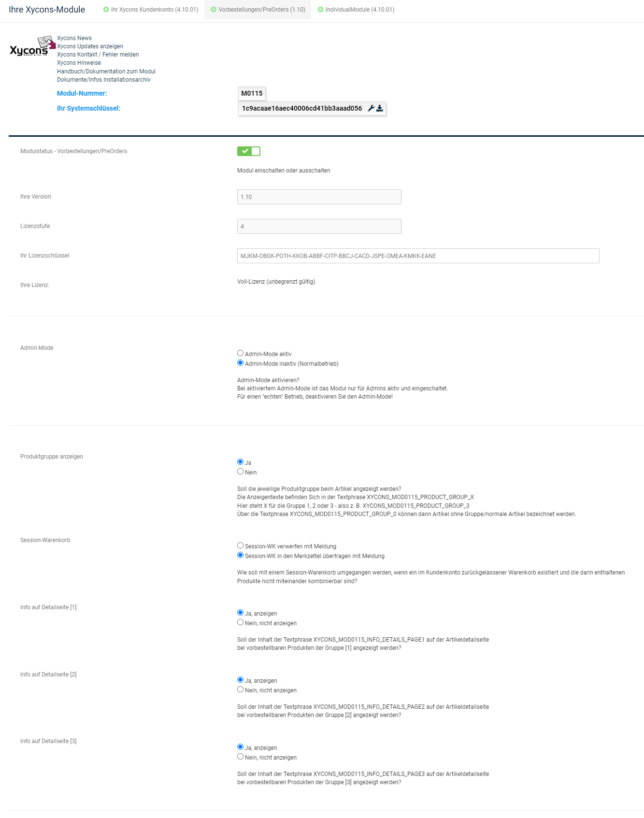Select the 'Admin-Mode aktiv' radio button
This screenshot has height=818, width=644.
[240, 353]
